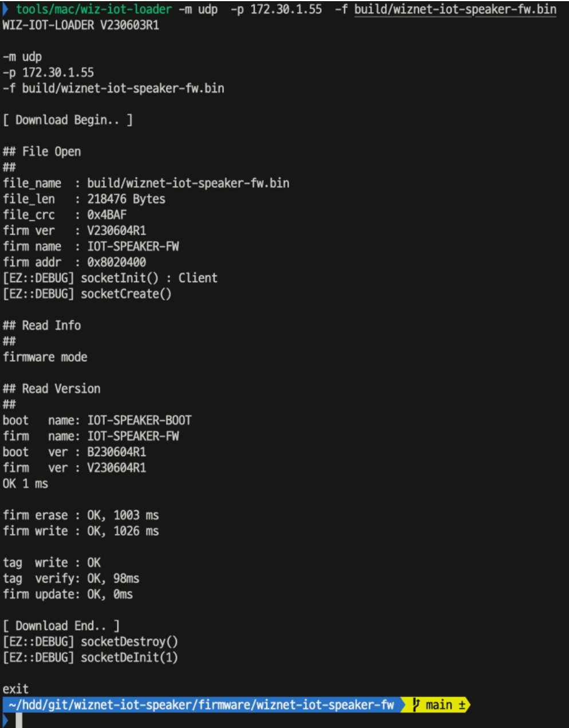The width and height of the screenshot is (569, 728).
Task: Click the boot name IOT-SPEAKER-BOOT value
Action: 140,420
